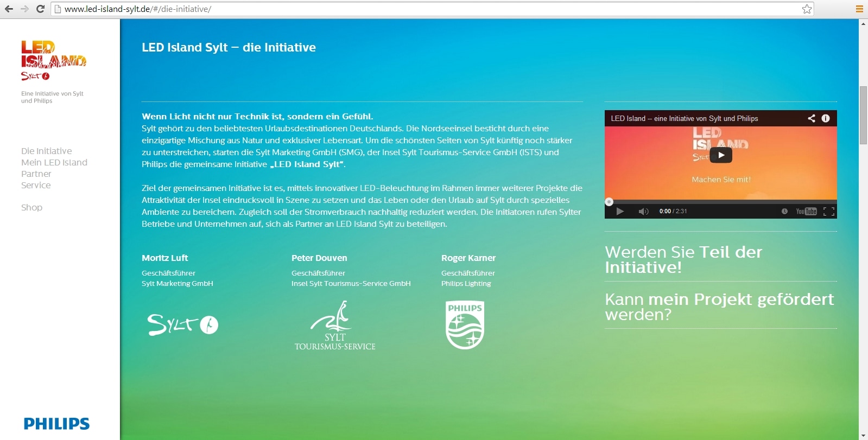Click the text Sylt Marketing GmbH
Image resolution: width=868 pixels, height=440 pixels.
[x=178, y=283]
